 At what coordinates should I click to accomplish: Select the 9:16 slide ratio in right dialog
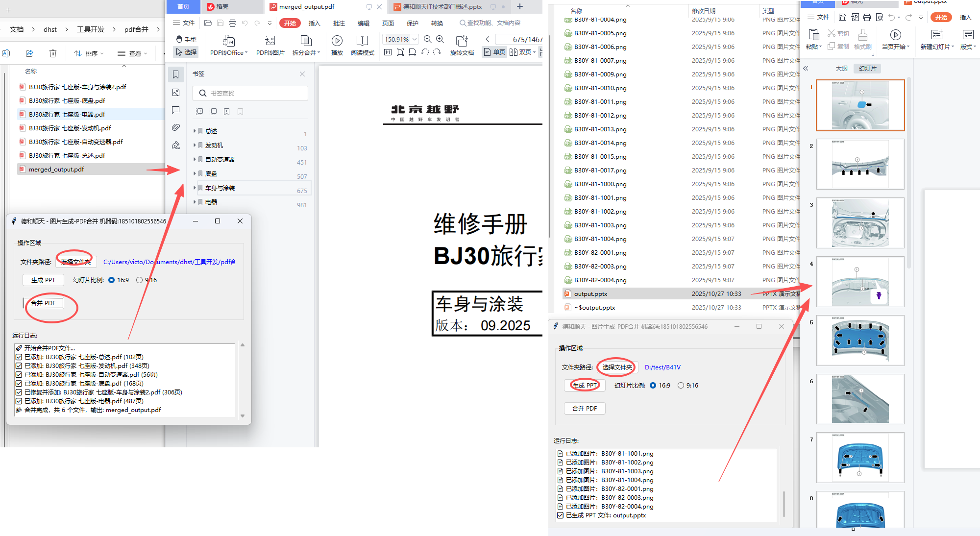(681, 386)
